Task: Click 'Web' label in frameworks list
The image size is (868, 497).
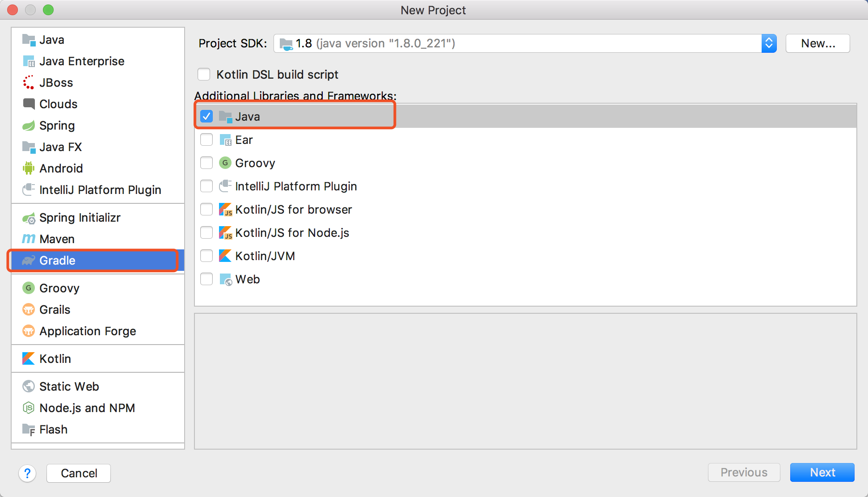Action: (x=248, y=279)
